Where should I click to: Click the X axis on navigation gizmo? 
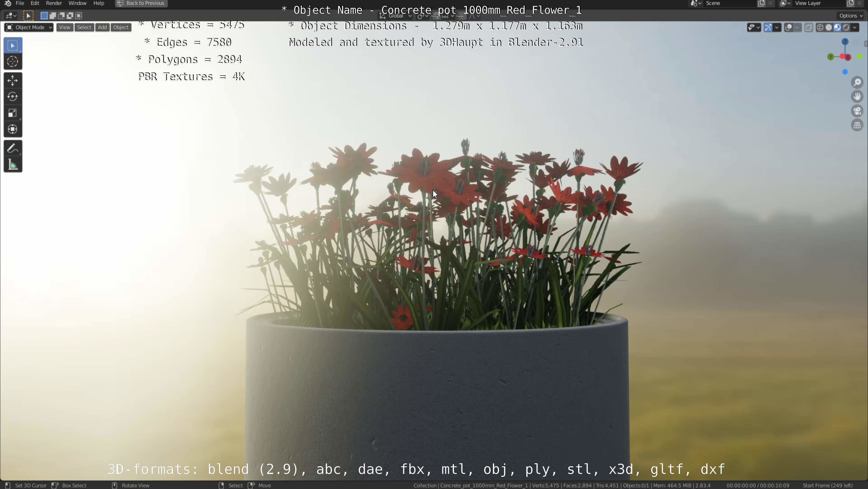click(x=848, y=57)
